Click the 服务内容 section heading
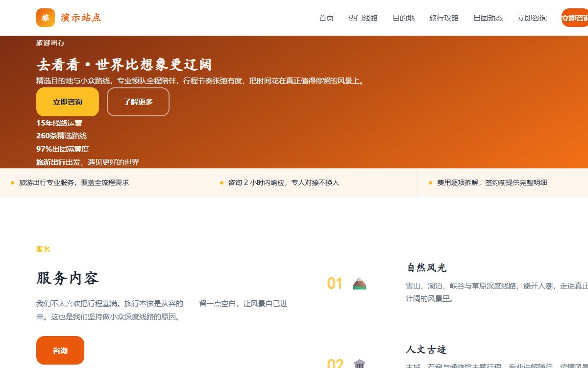This screenshot has height=368, width=588. click(68, 278)
